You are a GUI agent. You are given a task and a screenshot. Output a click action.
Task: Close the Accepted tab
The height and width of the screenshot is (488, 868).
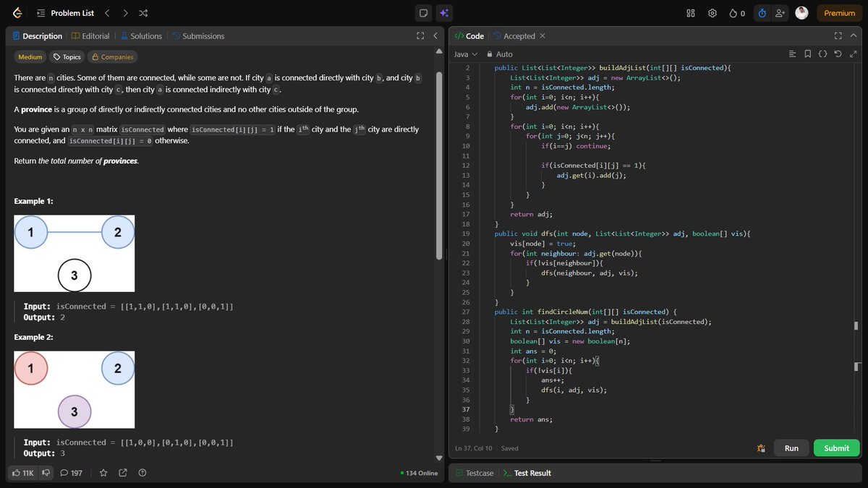pyautogui.click(x=542, y=35)
